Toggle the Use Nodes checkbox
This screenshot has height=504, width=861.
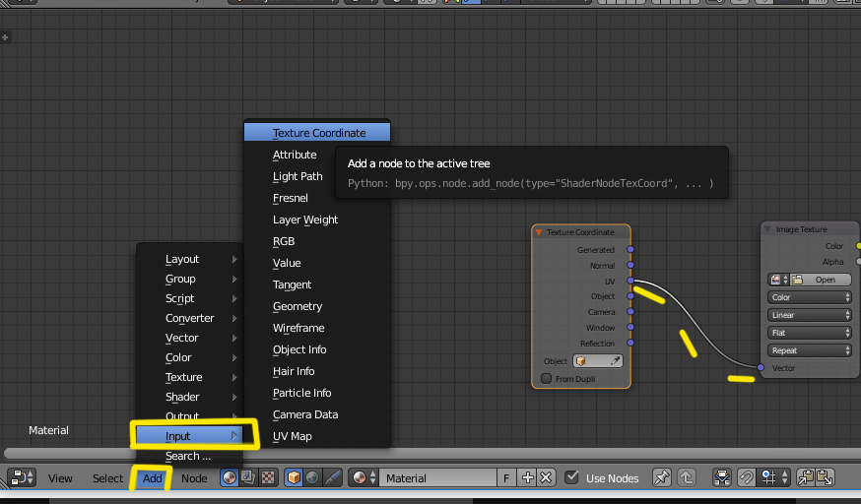pyautogui.click(x=572, y=478)
